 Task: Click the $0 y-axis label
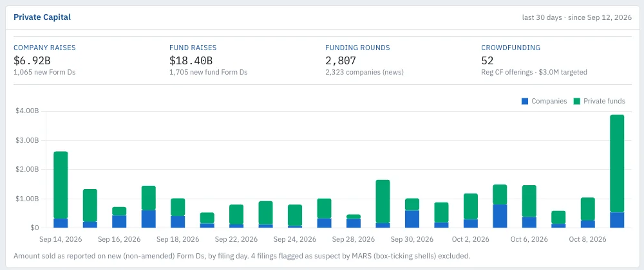coord(35,228)
